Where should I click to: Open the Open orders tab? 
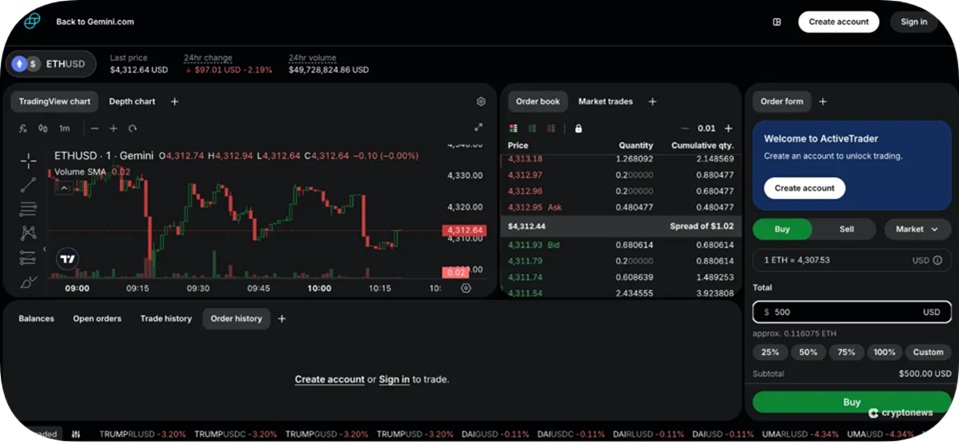[x=97, y=319]
